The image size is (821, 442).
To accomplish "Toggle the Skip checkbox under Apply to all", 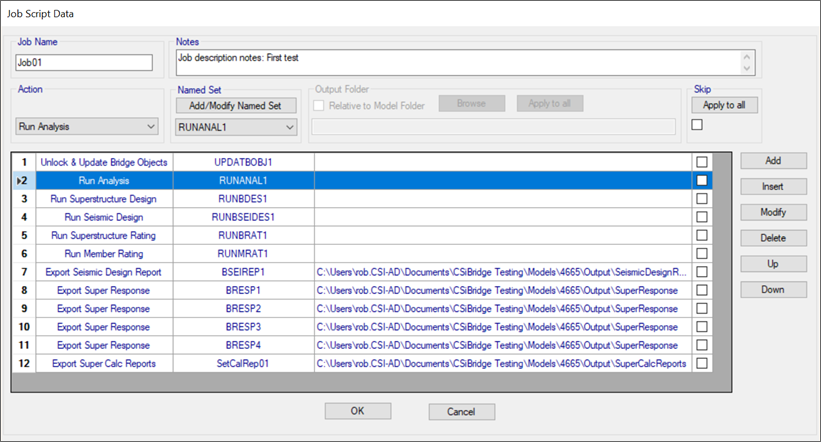I will click(x=697, y=125).
